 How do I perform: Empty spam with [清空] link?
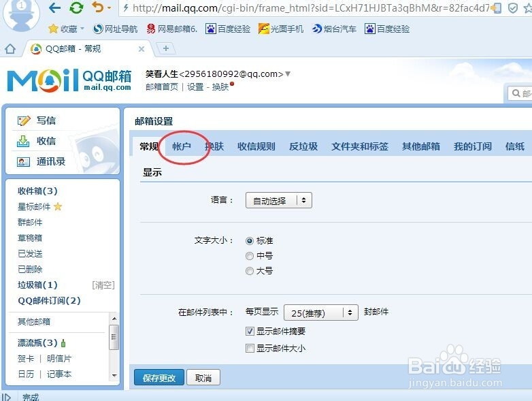tap(103, 285)
